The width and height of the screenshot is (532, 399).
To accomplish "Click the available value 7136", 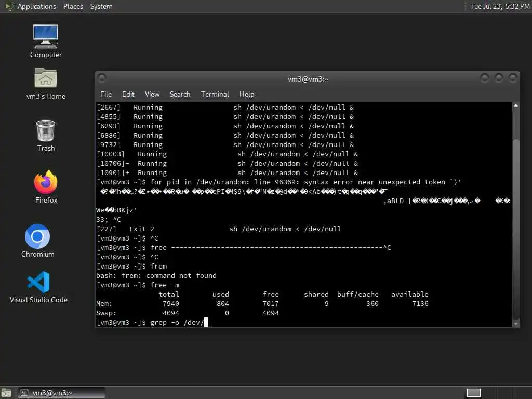I will [x=420, y=303].
